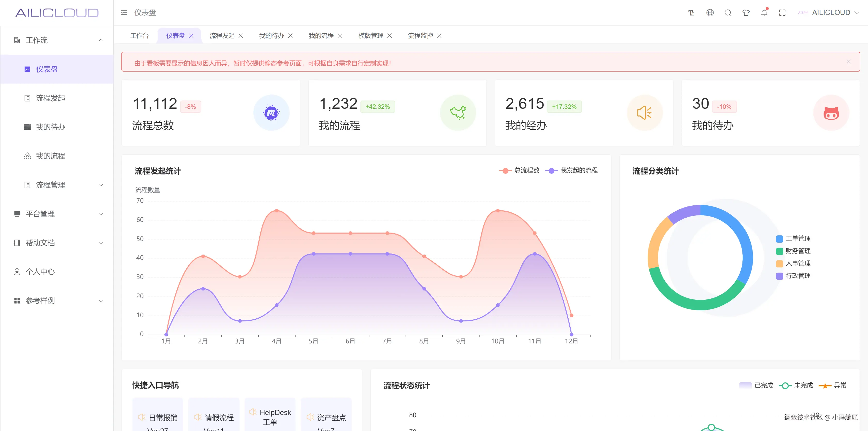The height and width of the screenshot is (431, 868).
Task: Click the t-shirt theme icon
Action: (746, 13)
